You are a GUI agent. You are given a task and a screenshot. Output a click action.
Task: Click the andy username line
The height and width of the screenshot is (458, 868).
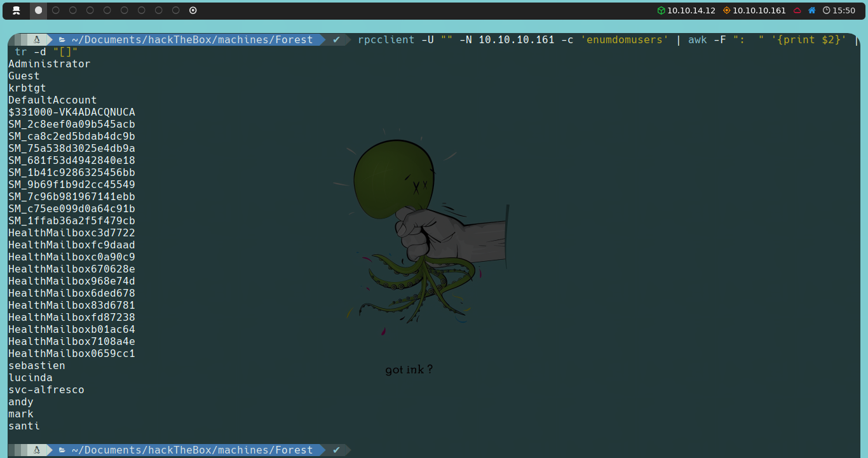point(21,401)
